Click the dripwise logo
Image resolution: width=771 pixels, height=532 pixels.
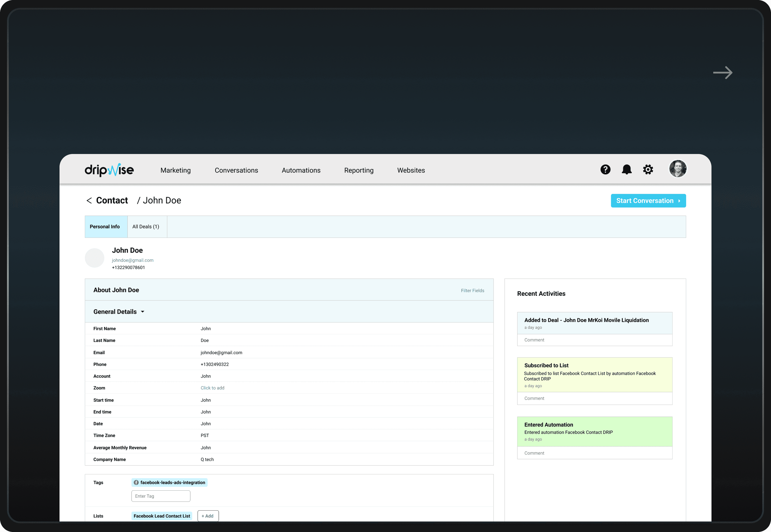point(109,170)
